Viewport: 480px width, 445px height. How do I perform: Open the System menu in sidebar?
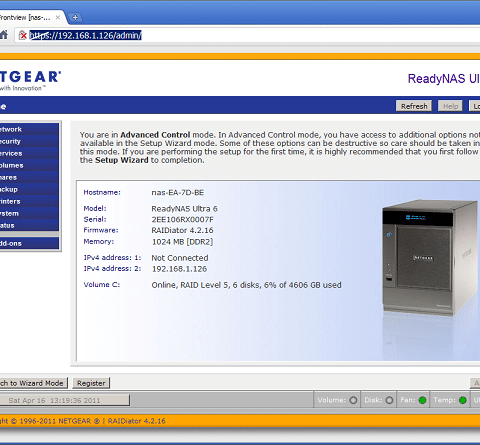[x=29, y=213]
